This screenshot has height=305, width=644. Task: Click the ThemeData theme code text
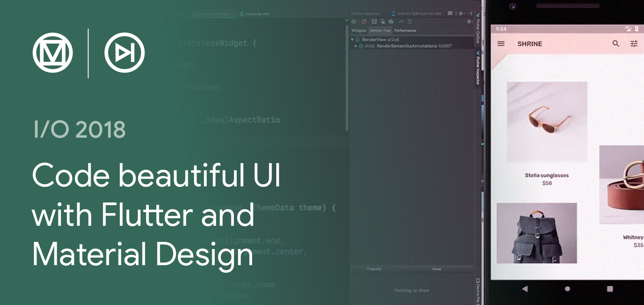pos(290,208)
